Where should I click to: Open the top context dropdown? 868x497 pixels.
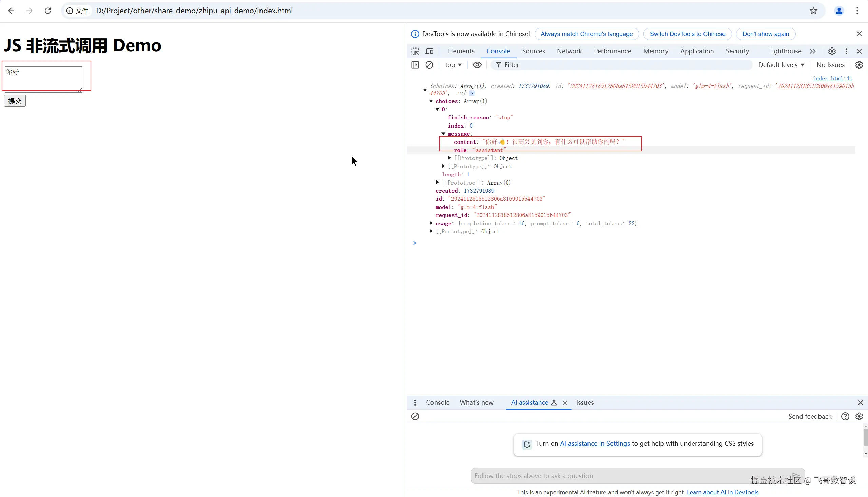click(453, 65)
